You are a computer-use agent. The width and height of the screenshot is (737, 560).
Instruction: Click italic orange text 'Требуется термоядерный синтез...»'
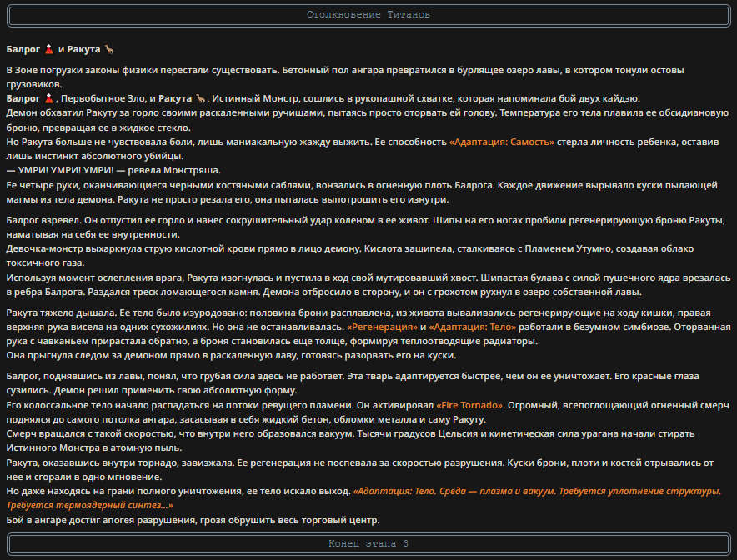89,506
